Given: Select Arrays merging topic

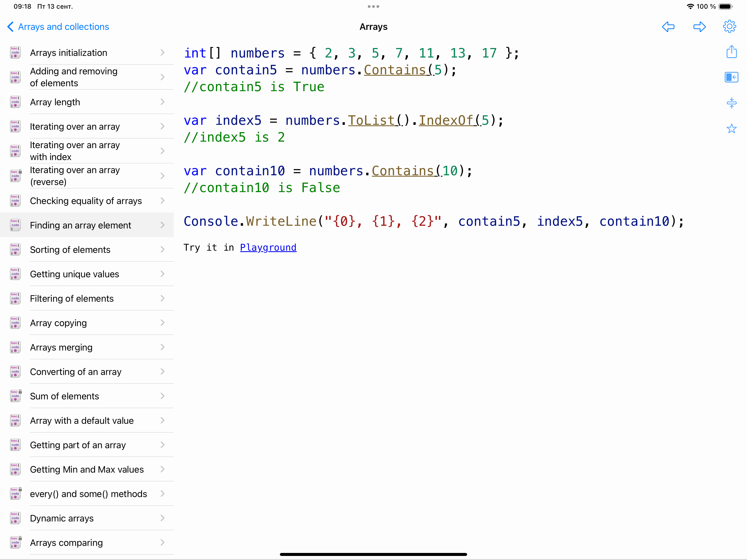Looking at the screenshot, I should pos(87,347).
